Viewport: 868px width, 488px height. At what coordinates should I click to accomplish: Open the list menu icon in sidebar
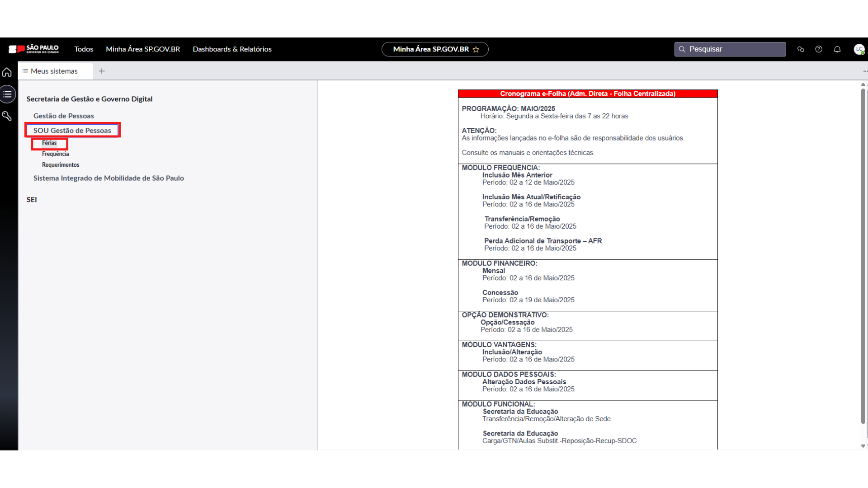(x=7, y=94)
